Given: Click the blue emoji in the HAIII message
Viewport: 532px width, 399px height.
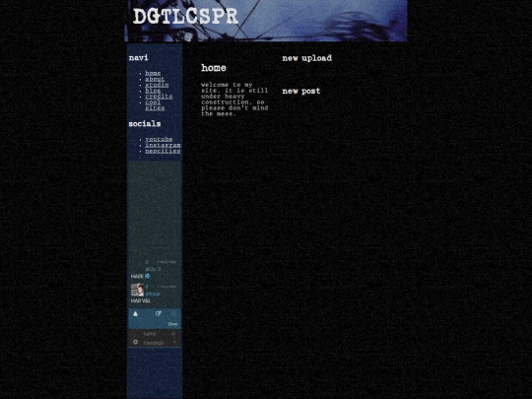Looking at the screenshot, I should click(x=148, y=276).
